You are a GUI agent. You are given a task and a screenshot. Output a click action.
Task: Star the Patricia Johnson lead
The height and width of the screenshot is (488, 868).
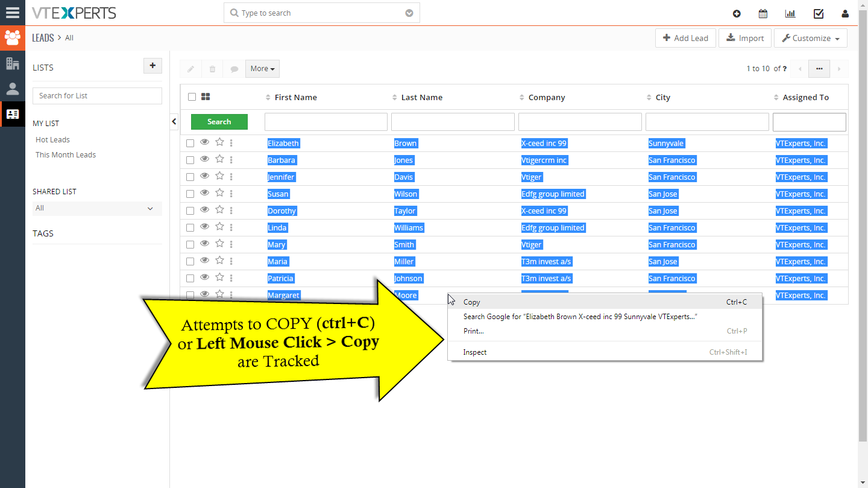tap(219, 277)
